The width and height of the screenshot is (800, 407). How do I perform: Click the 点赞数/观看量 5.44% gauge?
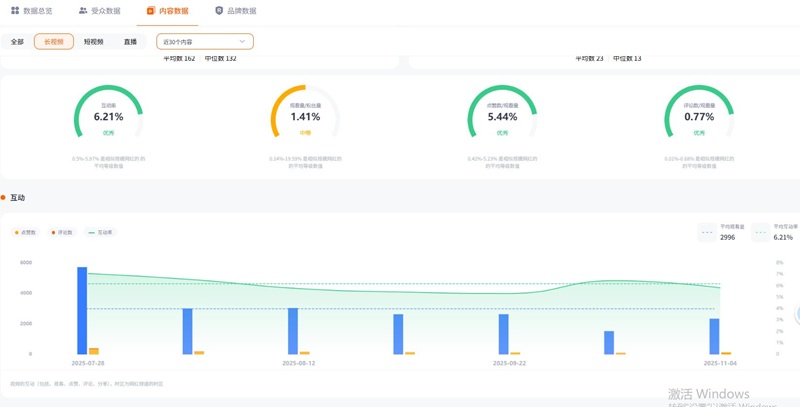coord(502,113)
